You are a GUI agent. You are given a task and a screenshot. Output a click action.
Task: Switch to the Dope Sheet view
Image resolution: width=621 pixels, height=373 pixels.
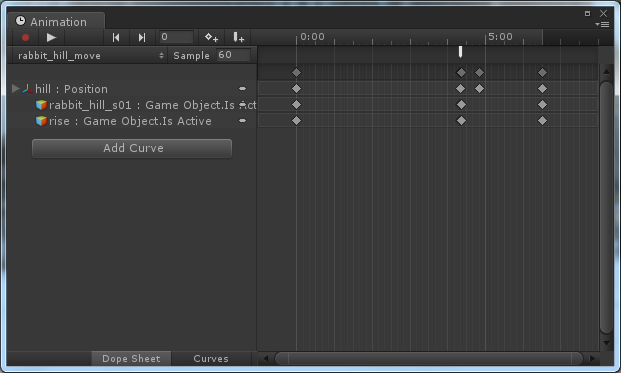pyautogui.click(x=131, y=359)
